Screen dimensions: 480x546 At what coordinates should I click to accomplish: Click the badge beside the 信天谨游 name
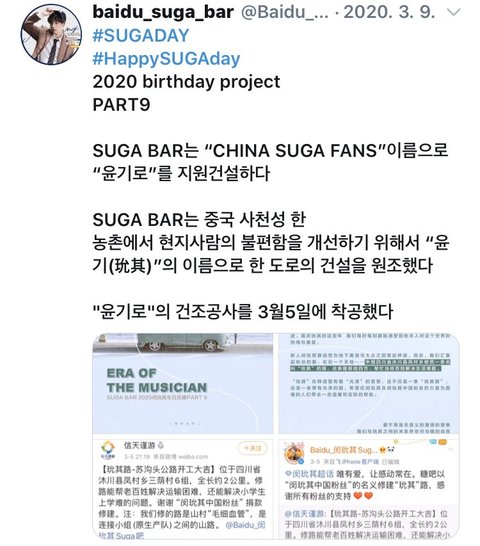pyautogui.click(x=161, y=445)
